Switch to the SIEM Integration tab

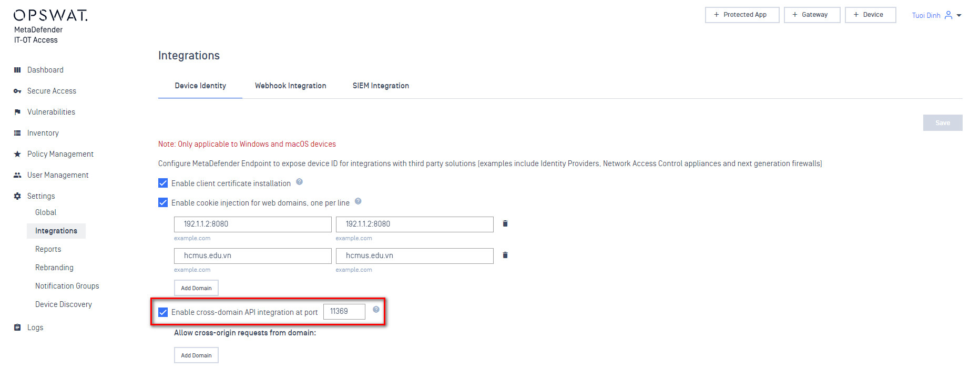(x=381, y=86)
